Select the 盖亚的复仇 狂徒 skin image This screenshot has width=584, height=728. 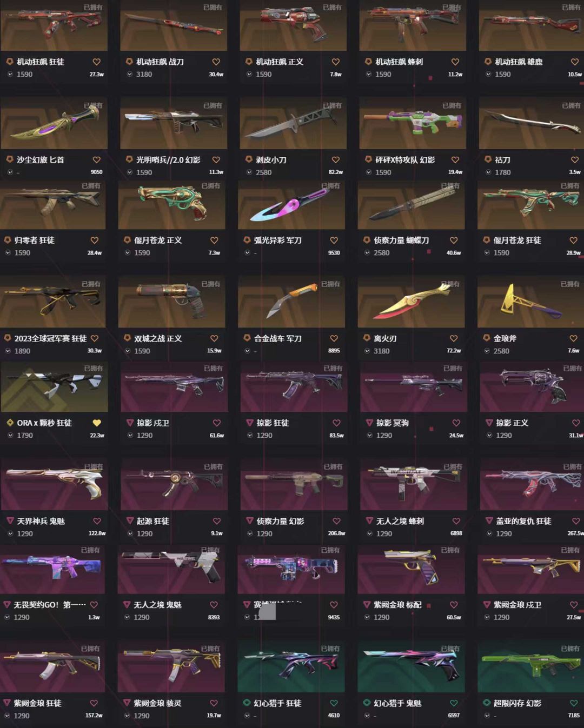532,485
